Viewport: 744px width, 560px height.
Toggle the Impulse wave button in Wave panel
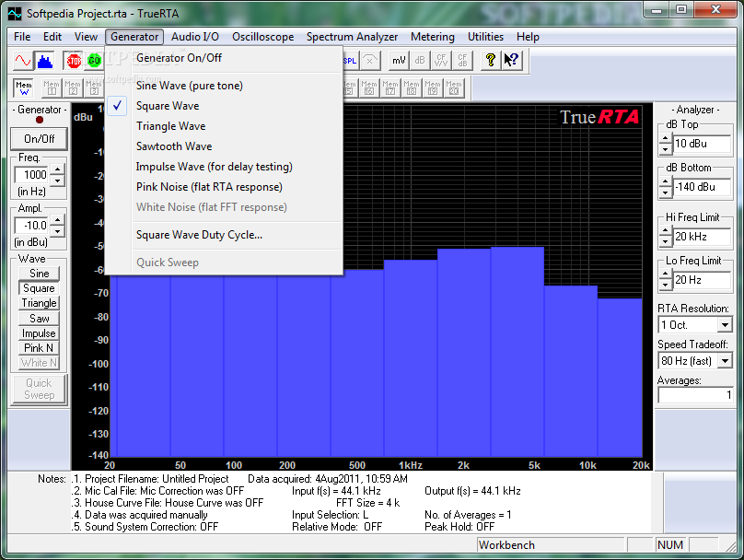pos(39,333)
